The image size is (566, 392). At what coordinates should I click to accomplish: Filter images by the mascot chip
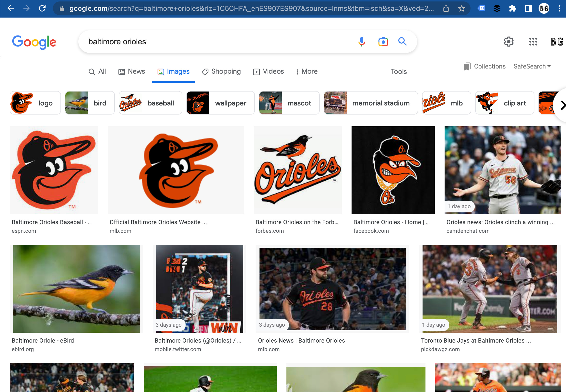pyautogui.click(x=289, y=103)
